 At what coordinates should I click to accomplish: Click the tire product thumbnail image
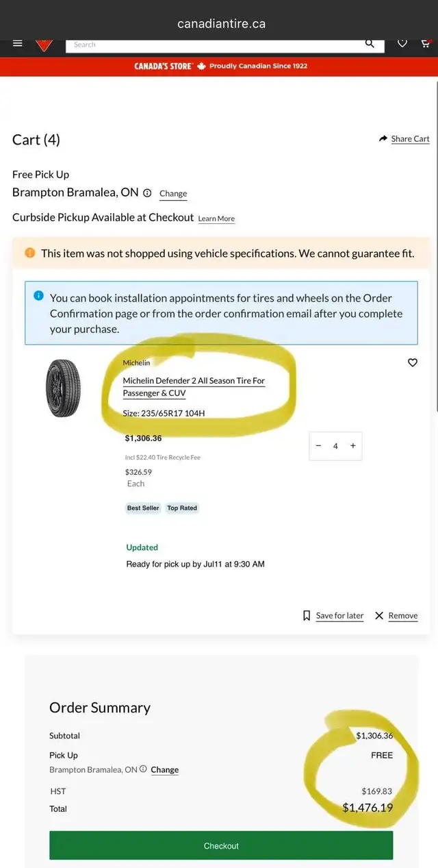click(64, 388)
